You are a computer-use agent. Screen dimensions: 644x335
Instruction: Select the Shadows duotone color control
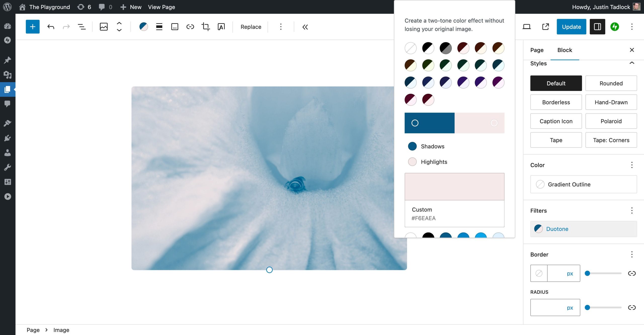(x=412, y=146)
